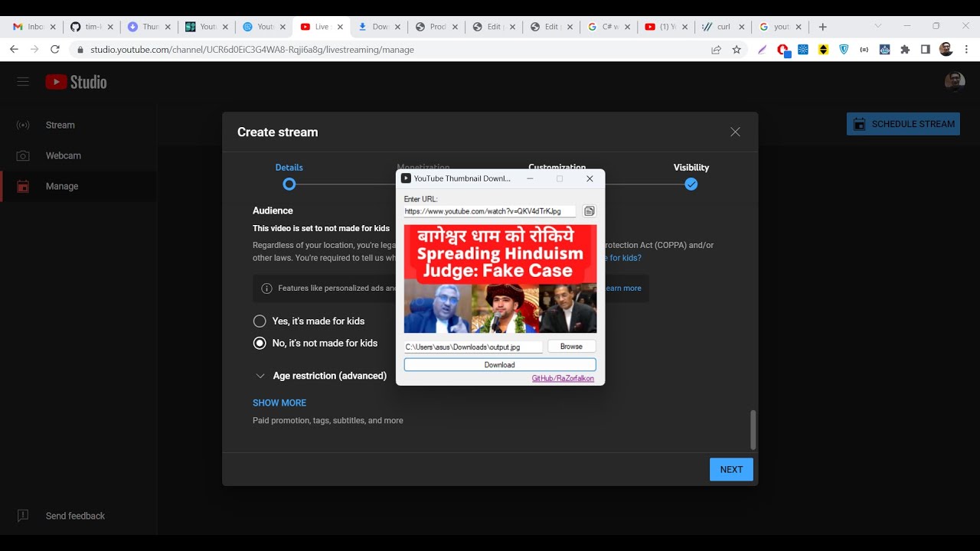Screen dimensions: 980x551
Task: Open the YouTube Studio hamburger menu
Action: click(x=23, y=82)
